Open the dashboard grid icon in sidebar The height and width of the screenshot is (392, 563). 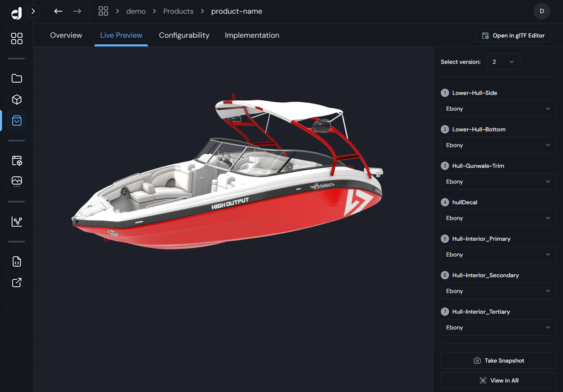(x=17, y=39)
